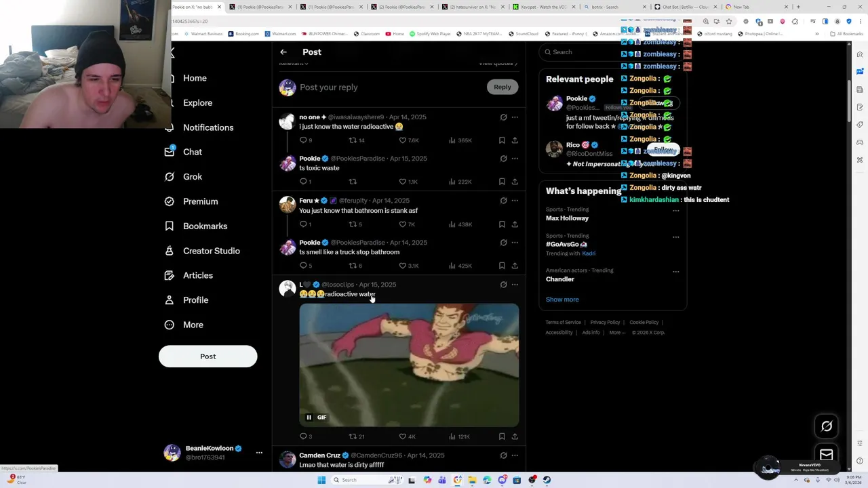Bookmark no one's radioactive water reply
The width and height of the screenshot is (868, 488).
502,140
